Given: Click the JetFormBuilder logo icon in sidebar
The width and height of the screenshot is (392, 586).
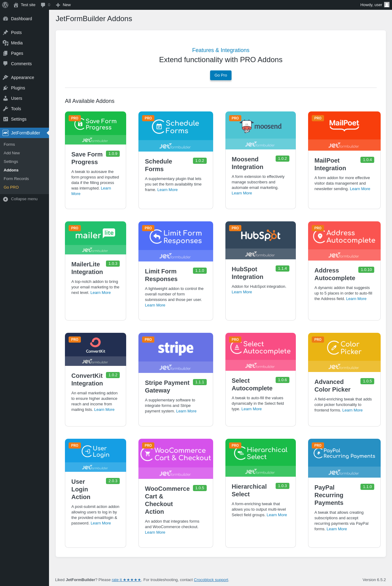Looking at the screenshot, I should pos(6,133).
